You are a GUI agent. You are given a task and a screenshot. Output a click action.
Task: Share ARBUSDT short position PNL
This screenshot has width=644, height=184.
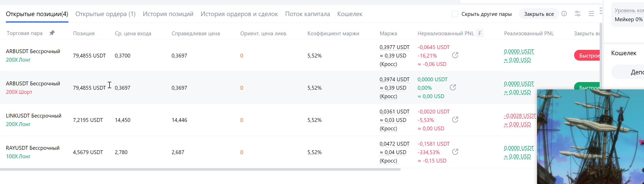(453, 87)
